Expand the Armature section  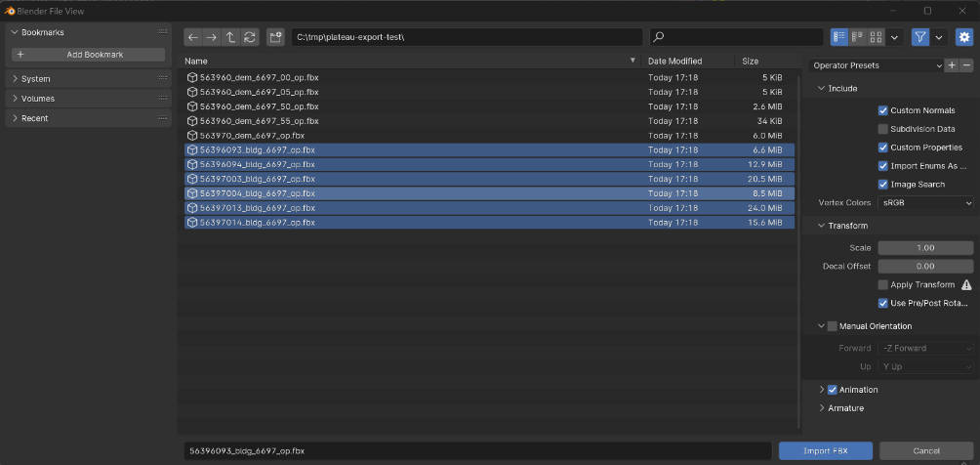pos(821,408)
